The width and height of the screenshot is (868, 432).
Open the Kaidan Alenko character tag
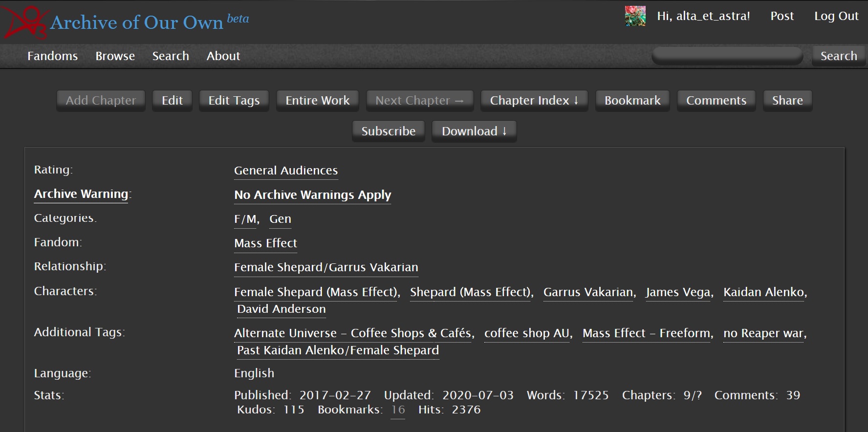tap(764, 292)
